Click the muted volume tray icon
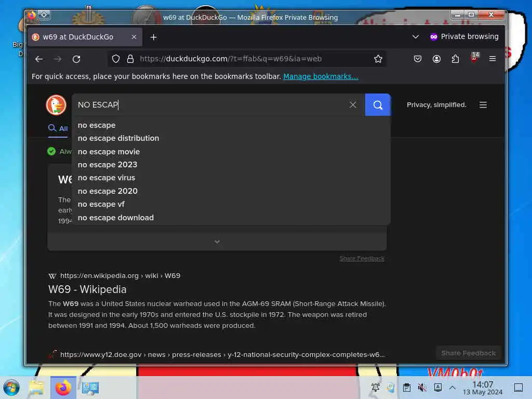Viewport: 532px width, 399px height. point(422,388)
